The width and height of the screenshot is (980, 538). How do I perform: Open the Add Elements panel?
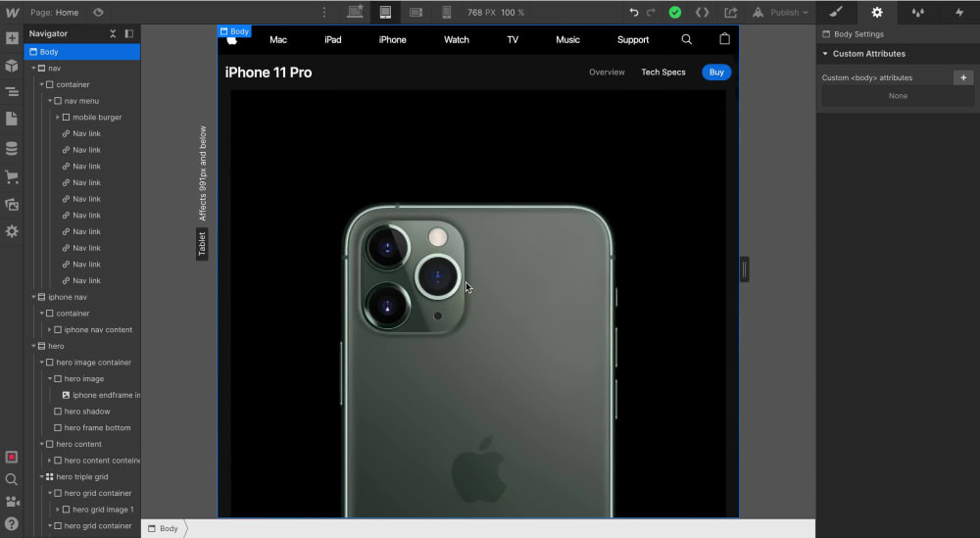click(x=12, y=38)
